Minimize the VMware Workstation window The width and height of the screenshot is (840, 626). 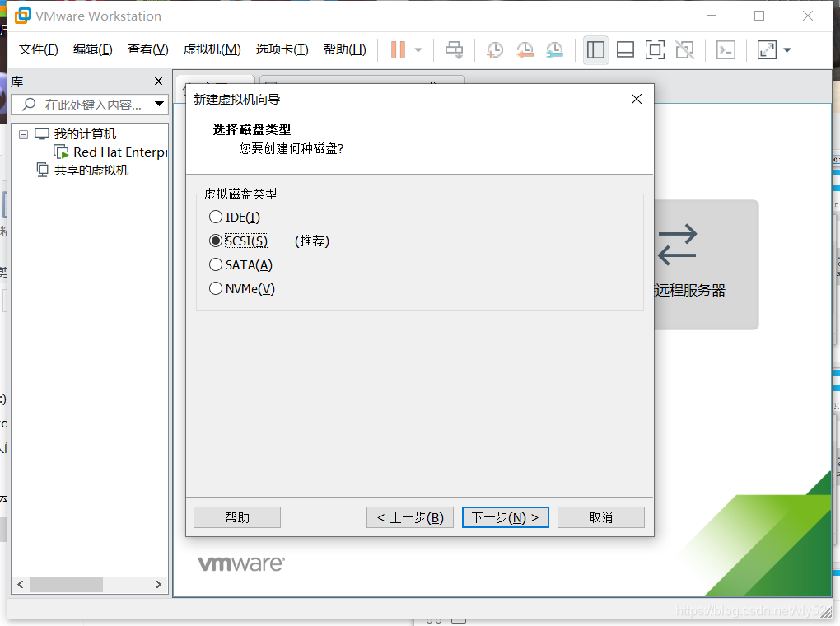click(712, 16)
